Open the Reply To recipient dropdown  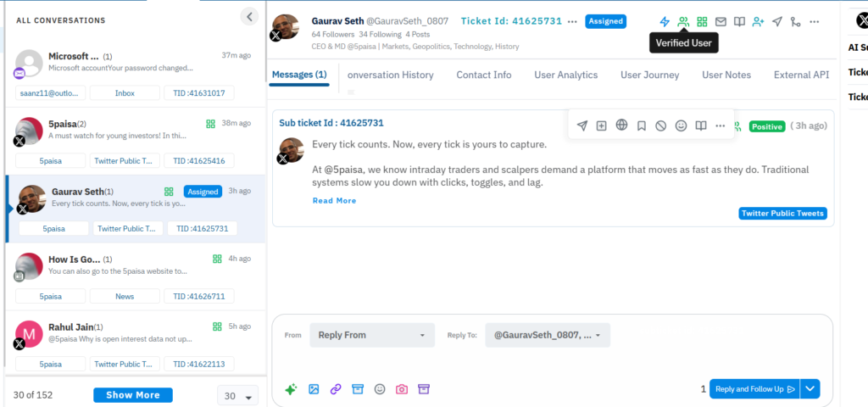click(547, 335)
